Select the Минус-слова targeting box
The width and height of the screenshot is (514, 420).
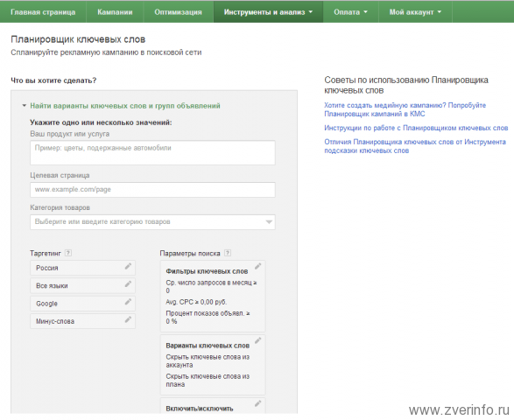(82, 321)
